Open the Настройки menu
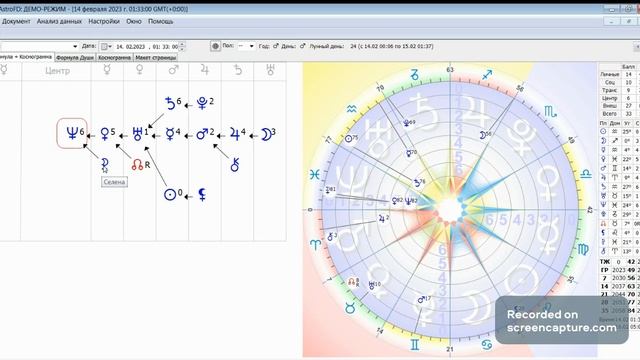The height and width of the screenshot is (360, 640). 104,21
